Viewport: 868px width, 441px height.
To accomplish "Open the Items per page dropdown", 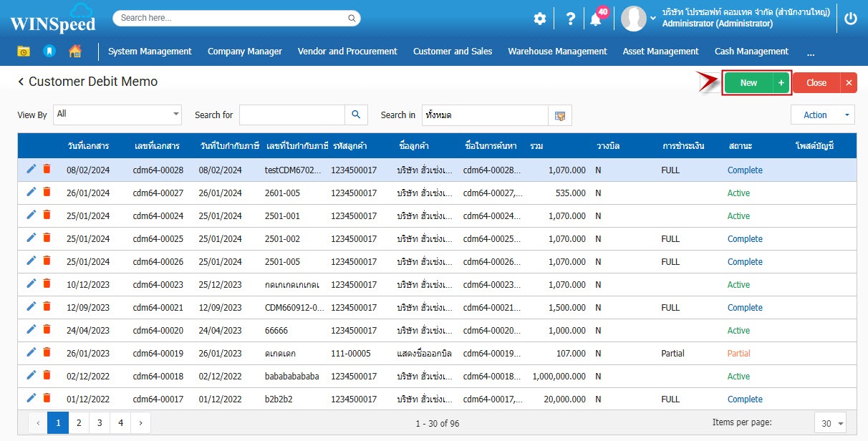I will pyautogui.click(x=831, y=423).
